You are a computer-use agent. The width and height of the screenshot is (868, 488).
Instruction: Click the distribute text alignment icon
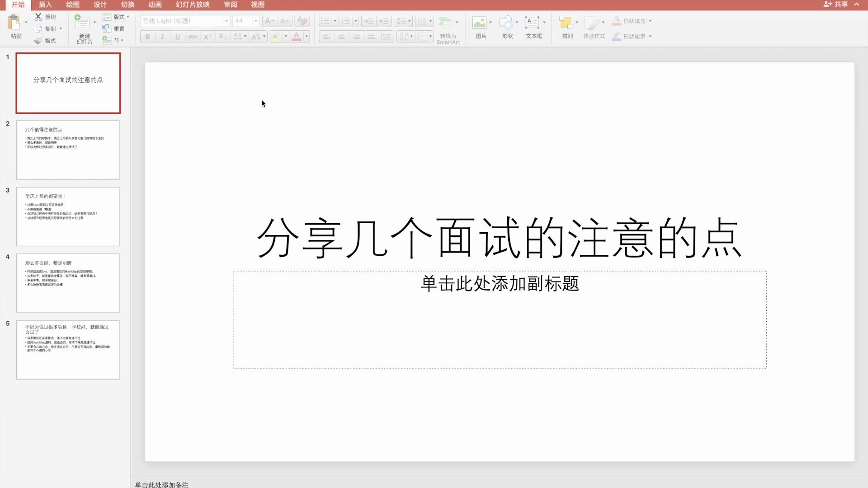point(386,37)
